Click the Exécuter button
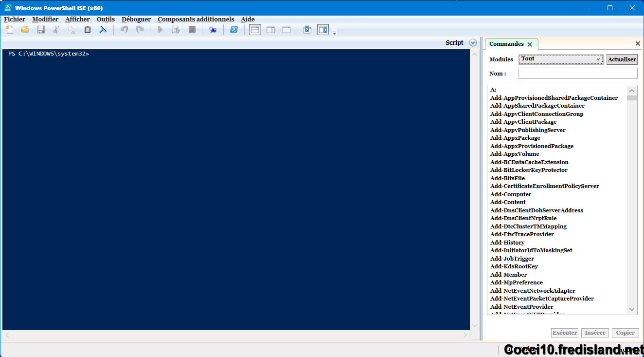This screenshot has width=644, height=357. (565, 333)
